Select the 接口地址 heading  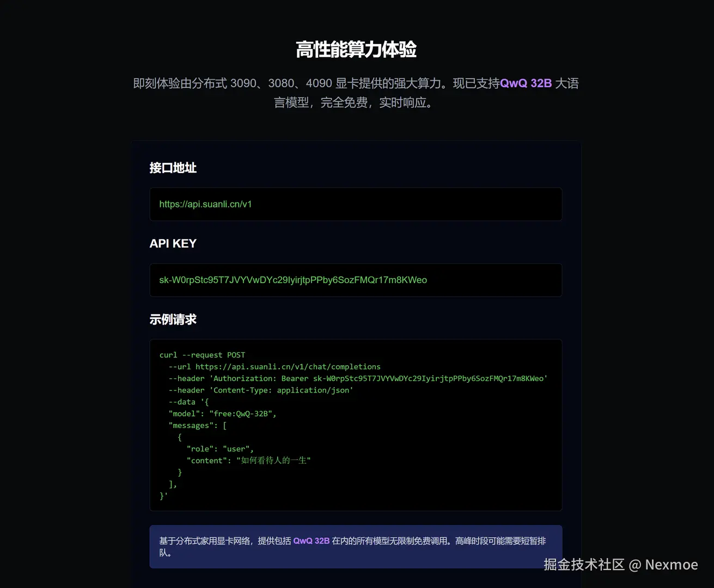tap(173, 168)
